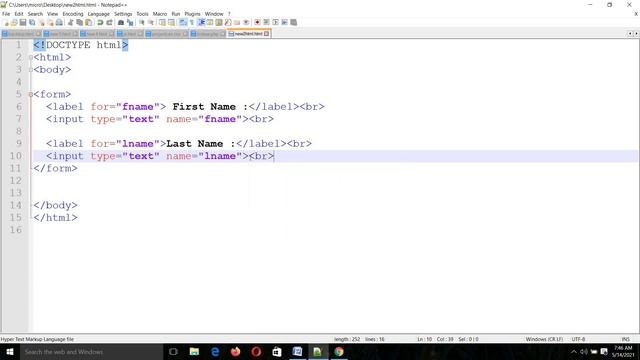The width and height of the screenshot is (640, 360).
Task: Open Find with the binoculars icon
Action: 121,22
